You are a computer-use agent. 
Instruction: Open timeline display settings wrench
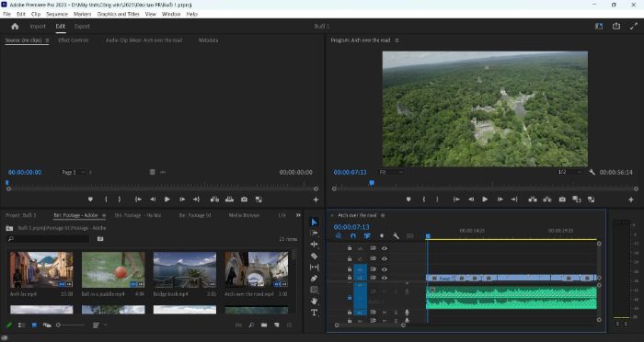396,236
